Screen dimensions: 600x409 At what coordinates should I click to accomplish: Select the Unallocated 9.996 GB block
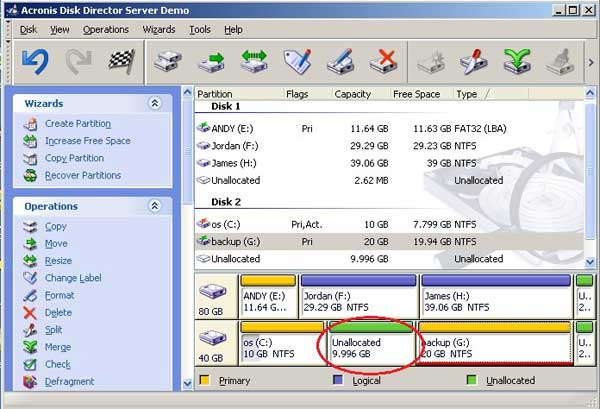pyautogui.click(x=372, y=346)
